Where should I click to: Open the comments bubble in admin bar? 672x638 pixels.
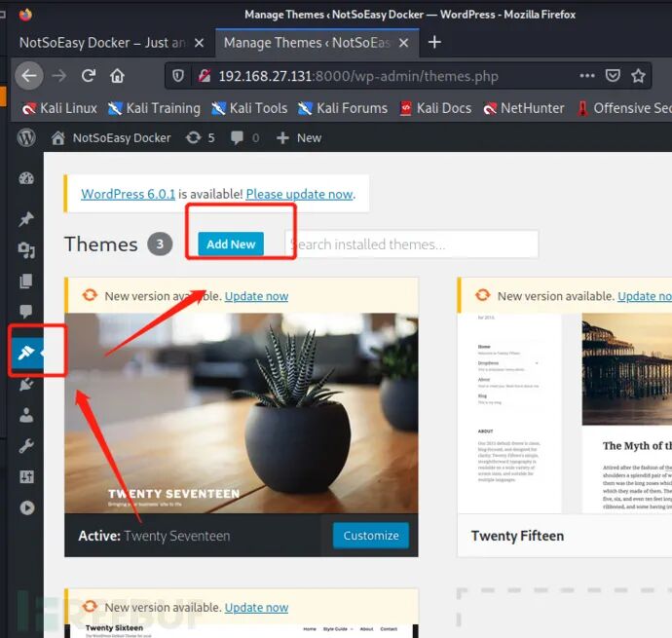click(245, 137)
